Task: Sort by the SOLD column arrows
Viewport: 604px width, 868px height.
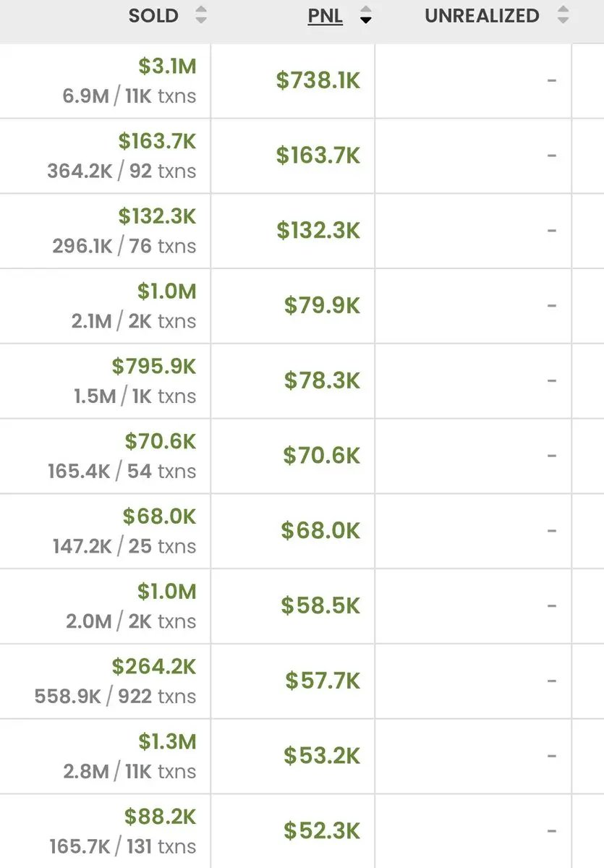Action: [x=201, y=15]
